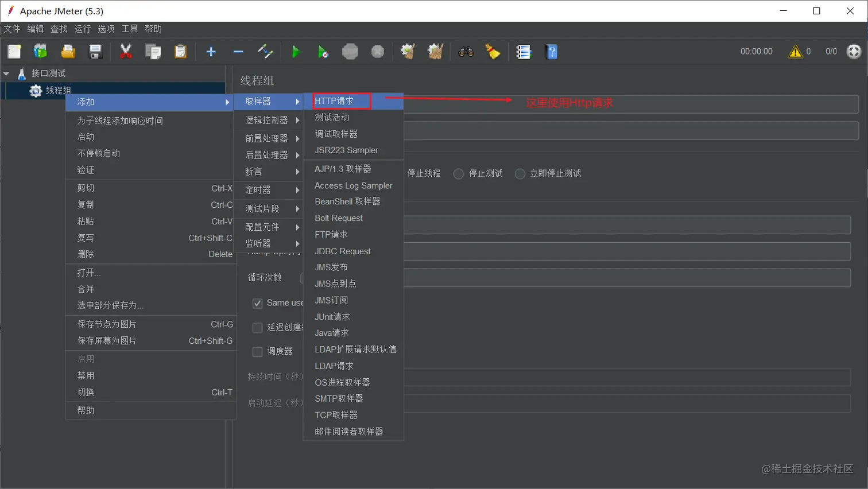Click the 循环次数 input field

pyautogui.click(x=627, y=278)
